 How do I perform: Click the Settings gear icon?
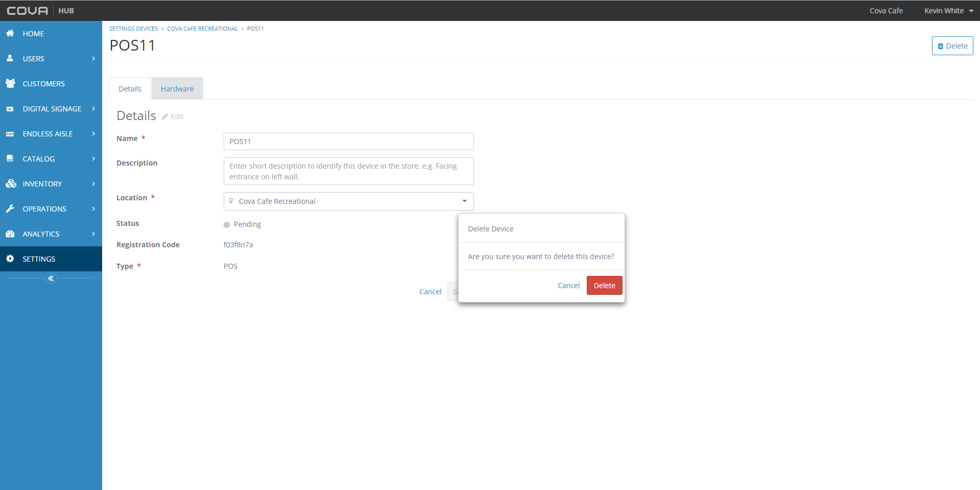[11, 259]
